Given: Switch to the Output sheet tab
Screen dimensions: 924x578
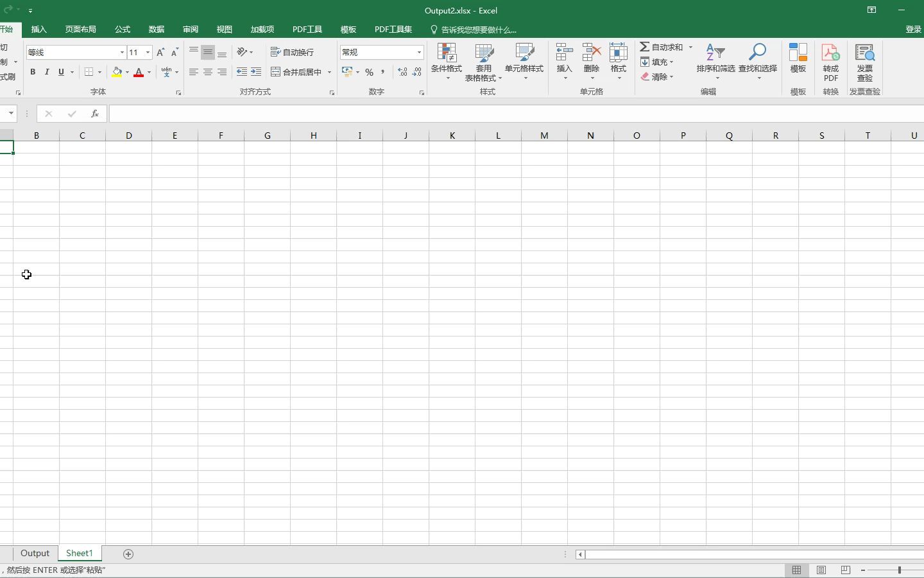Looking at the screenshot, I should tap(35, 554).
